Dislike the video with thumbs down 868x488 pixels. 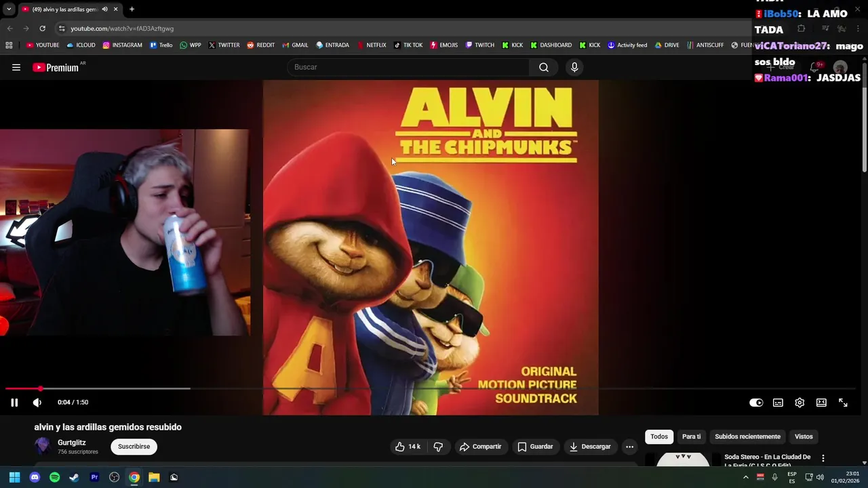438,447
